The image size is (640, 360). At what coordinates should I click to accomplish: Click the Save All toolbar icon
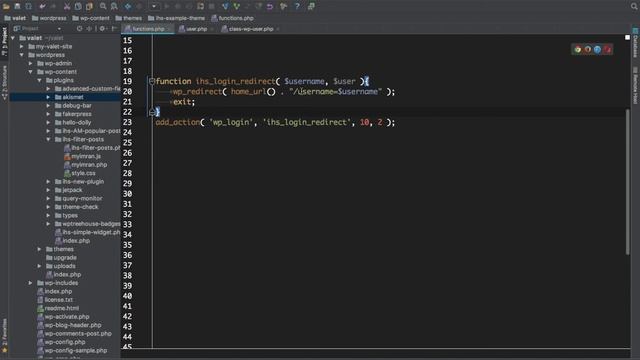point(18,6)
